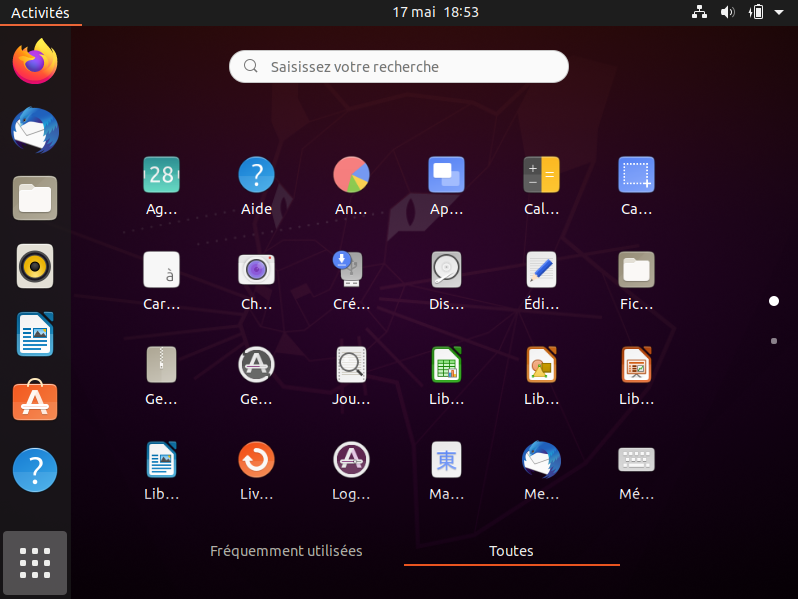The image size is (798, 599).
Task: Open Thunderbird Messagerie icon in grid
Action: pyautogui.click(x=541, y=460)
